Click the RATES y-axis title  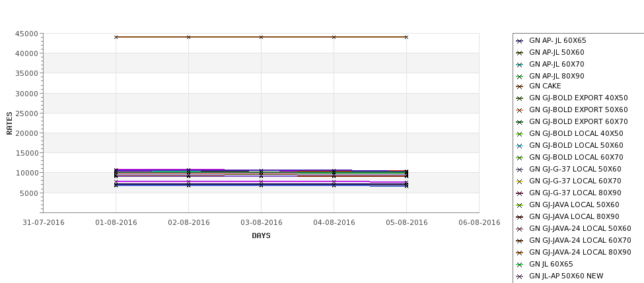pos(9,123)
